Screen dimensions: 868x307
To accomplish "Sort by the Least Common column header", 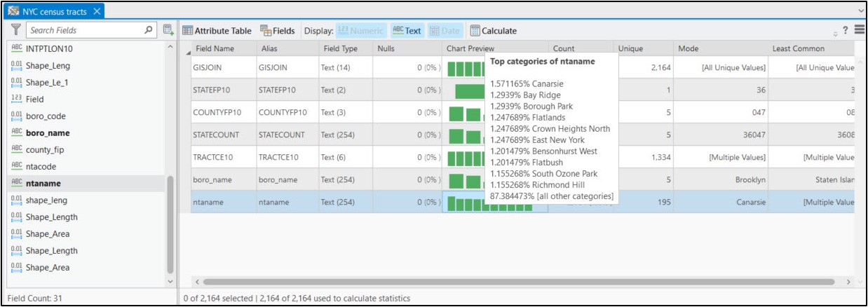I will 812,48.
